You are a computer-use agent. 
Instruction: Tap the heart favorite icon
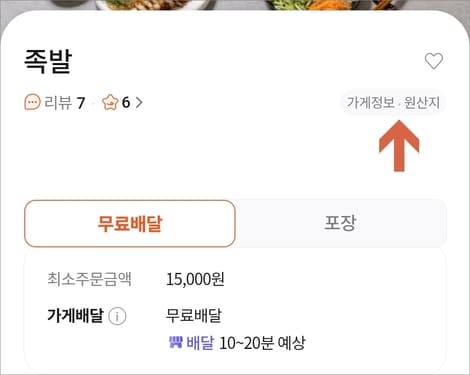click(434, 61)
